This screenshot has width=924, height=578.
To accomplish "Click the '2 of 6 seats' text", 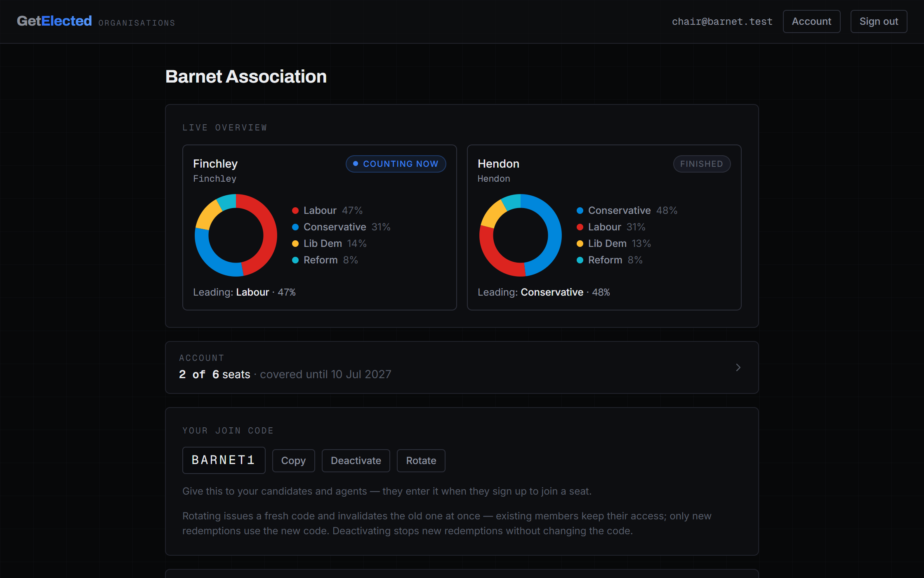I will tap(214, 374).
